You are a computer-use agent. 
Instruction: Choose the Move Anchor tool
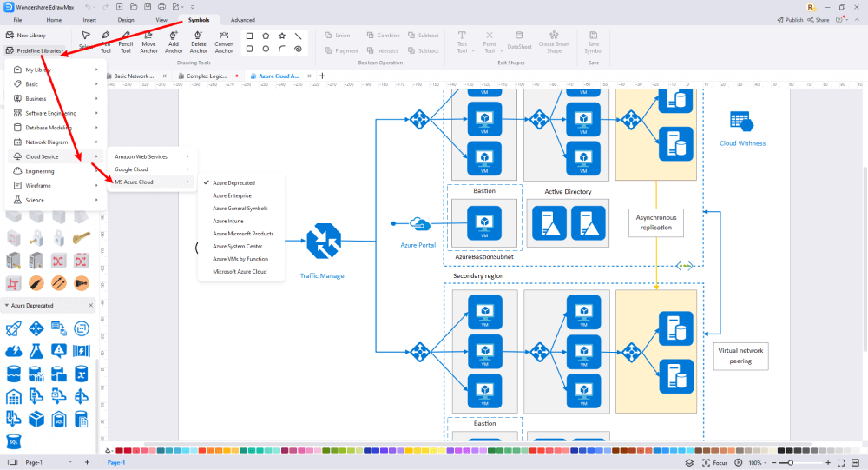pos(148,42)
